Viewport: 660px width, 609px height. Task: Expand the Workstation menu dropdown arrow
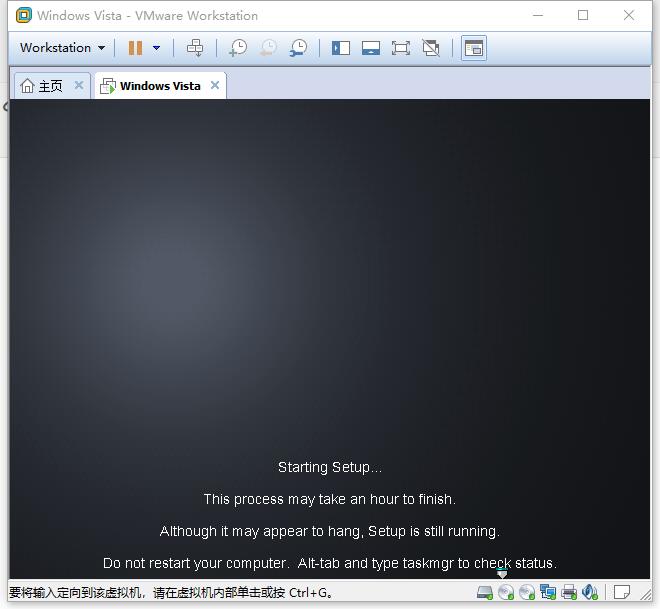point(101,48)
